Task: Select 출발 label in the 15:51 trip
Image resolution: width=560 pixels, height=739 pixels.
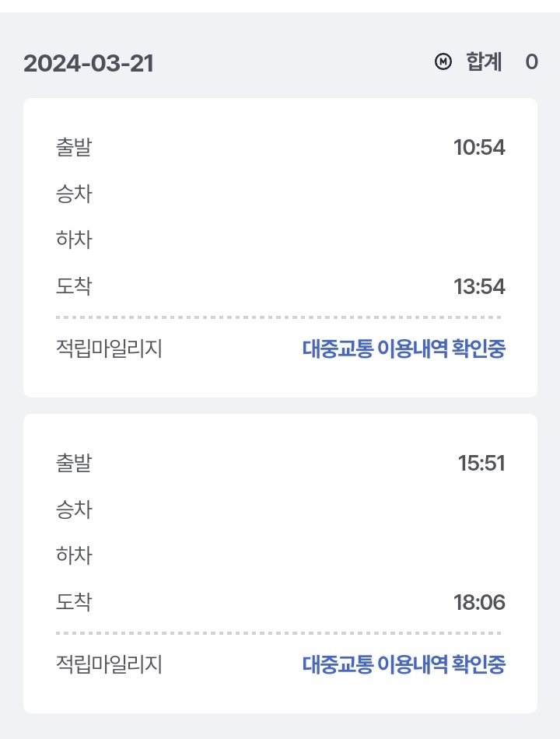Action: [x=74, y=464]
